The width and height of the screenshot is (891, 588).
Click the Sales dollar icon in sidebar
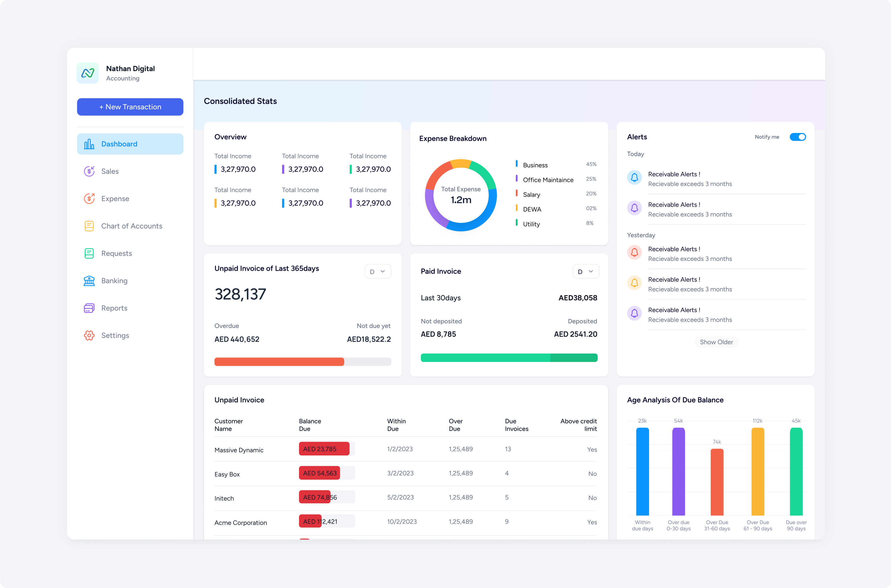[89, 171]
